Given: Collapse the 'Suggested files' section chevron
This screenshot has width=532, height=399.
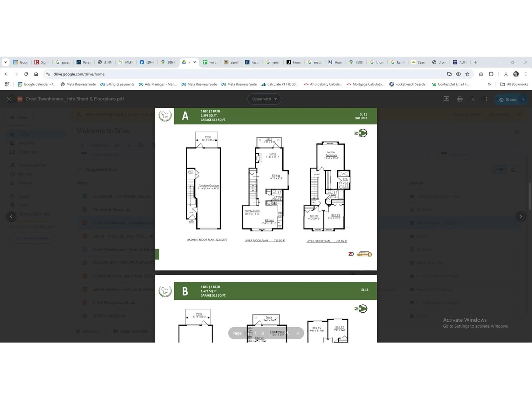Looking at the screenshot, I should point(80,170).
